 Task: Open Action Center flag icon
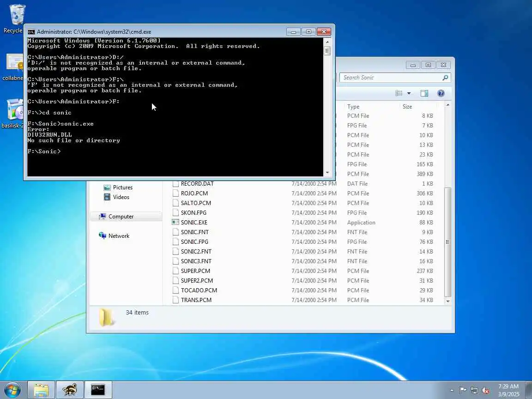click(462, 390)
